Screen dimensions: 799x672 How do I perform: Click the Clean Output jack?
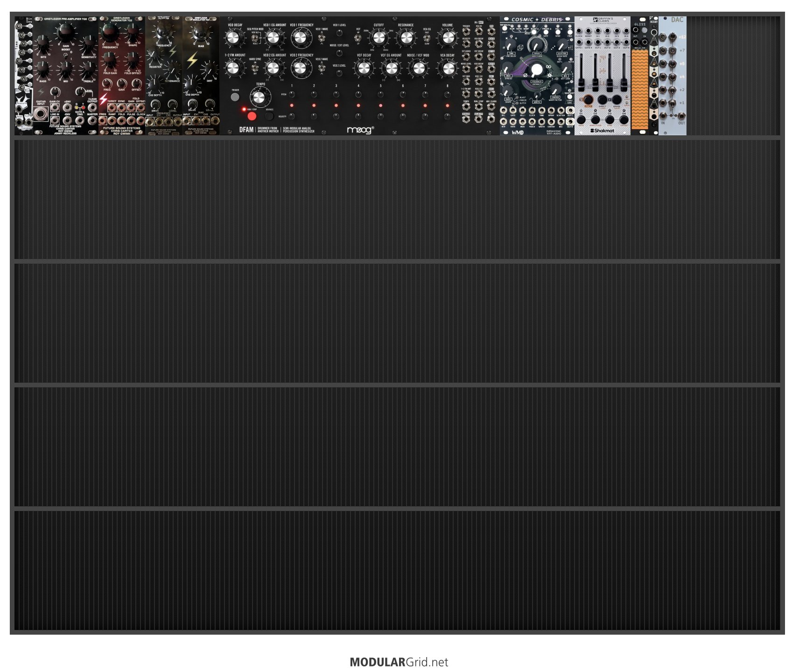(x=92, y=108)
